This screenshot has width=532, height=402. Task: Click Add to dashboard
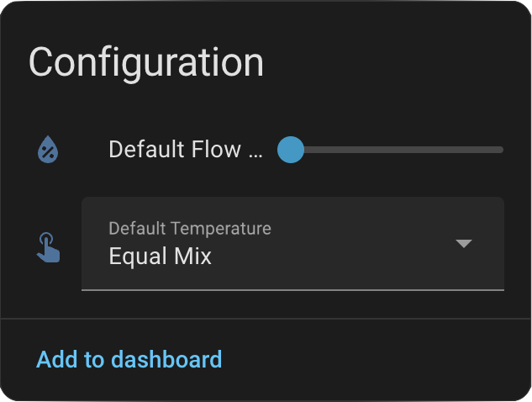(129, 360)
